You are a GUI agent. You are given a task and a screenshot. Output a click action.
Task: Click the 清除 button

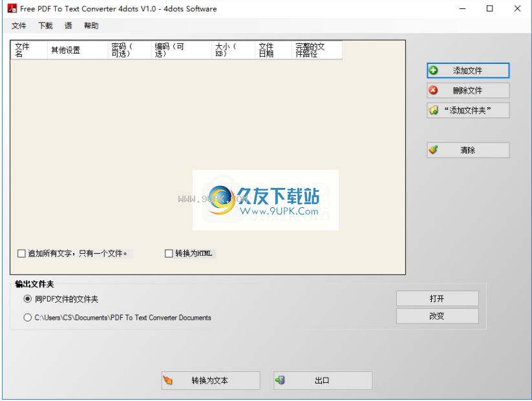pyautogui.click(x=468, y=150)
